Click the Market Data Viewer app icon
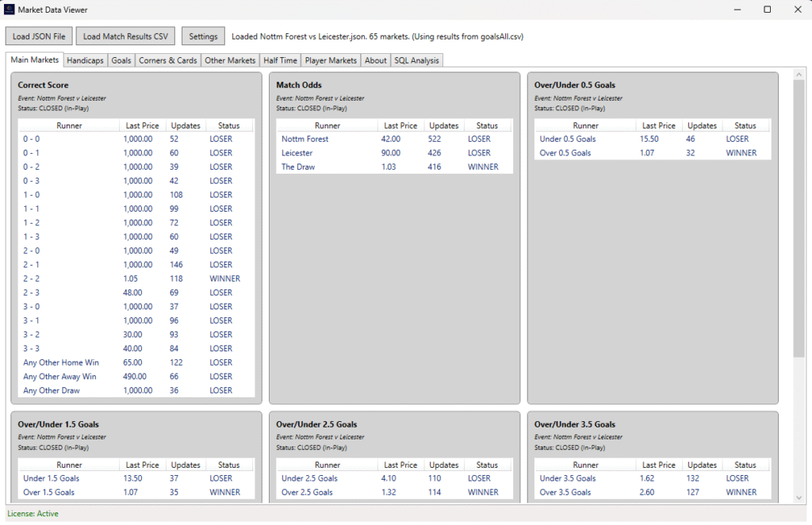The height and width of the screenshot is (525, 812). [x=8, y=10]
